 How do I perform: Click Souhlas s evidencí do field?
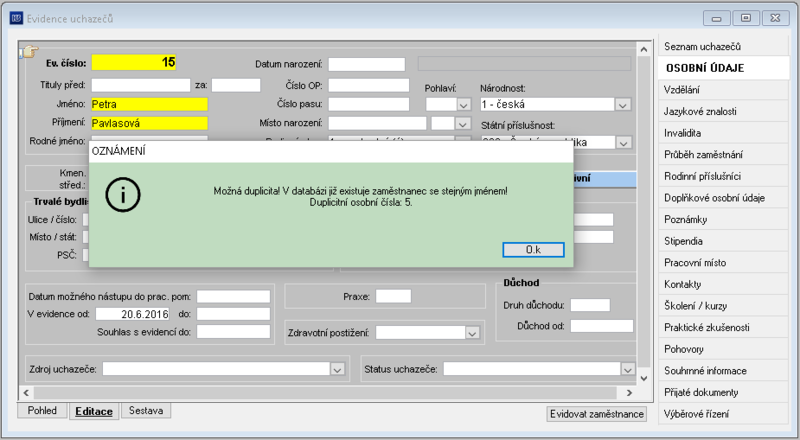(x=233, y=332)
